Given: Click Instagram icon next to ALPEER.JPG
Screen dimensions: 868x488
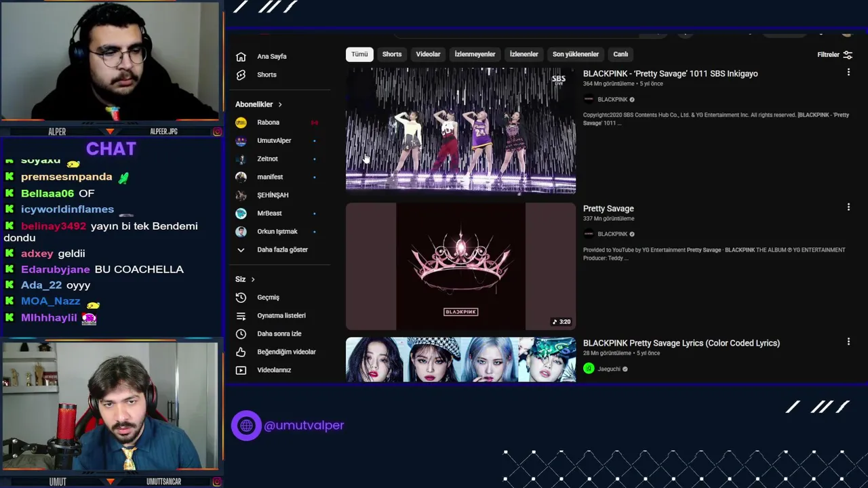Looking at the screenshot, I should point(217,131).
